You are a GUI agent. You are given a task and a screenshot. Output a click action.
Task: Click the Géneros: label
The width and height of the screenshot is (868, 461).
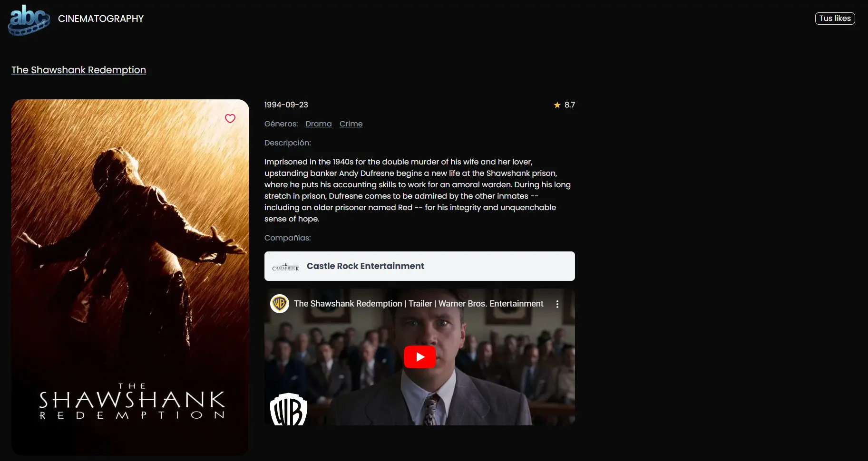click(x=281, y=124)
